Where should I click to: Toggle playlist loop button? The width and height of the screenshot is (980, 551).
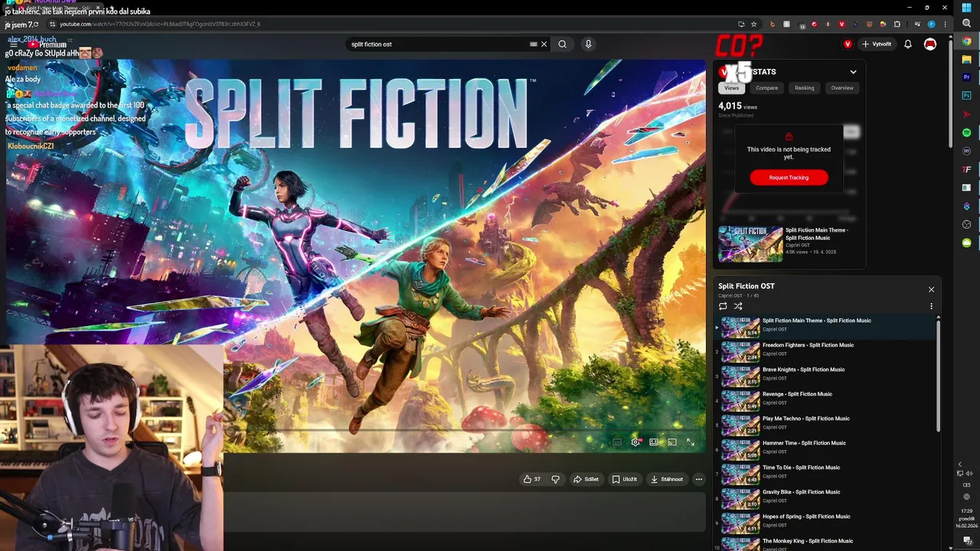[x=723, y=306]
